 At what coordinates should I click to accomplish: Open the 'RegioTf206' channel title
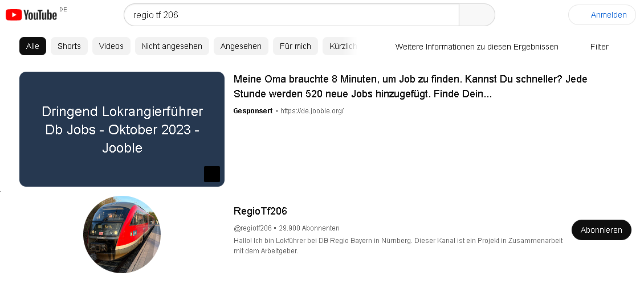click(x=260, y=211)
